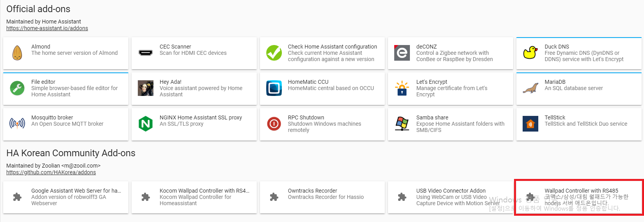Click 'The home server version of Almond' text

[x=74, y=53]
